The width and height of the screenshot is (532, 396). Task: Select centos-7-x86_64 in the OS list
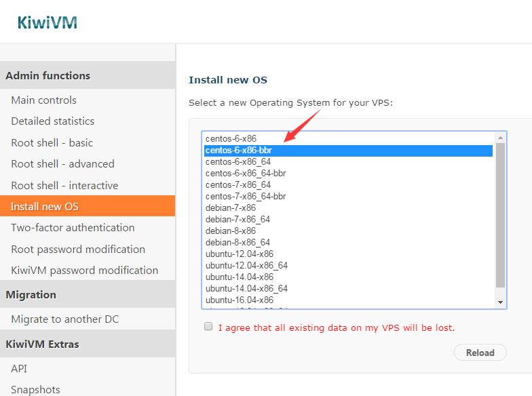click(349, 185)
